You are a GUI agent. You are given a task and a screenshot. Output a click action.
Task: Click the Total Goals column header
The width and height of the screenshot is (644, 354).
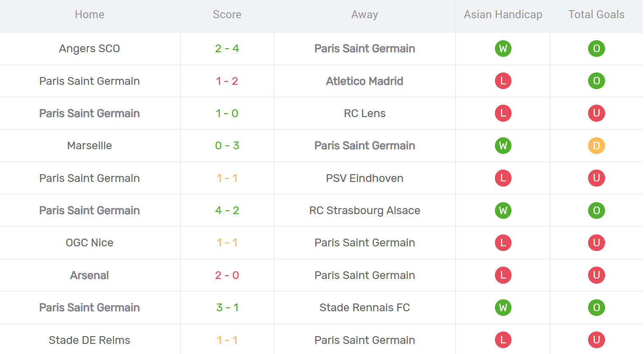596,14
